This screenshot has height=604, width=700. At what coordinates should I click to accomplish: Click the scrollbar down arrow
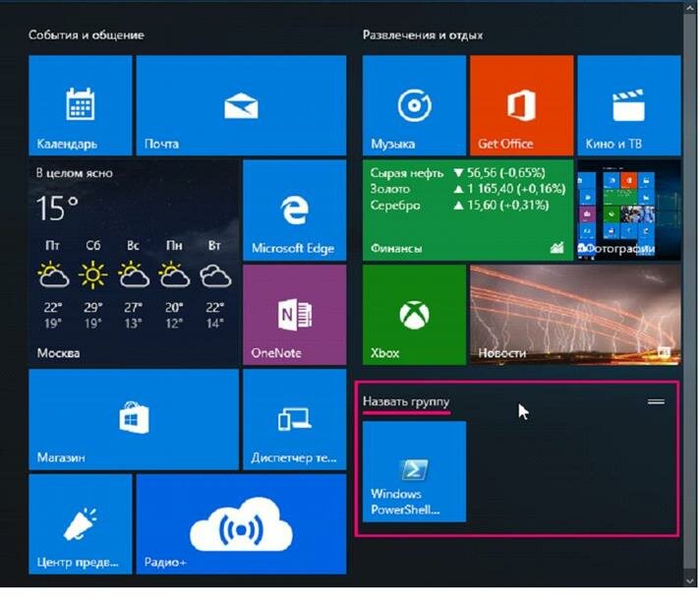click(x=690, y=581)
